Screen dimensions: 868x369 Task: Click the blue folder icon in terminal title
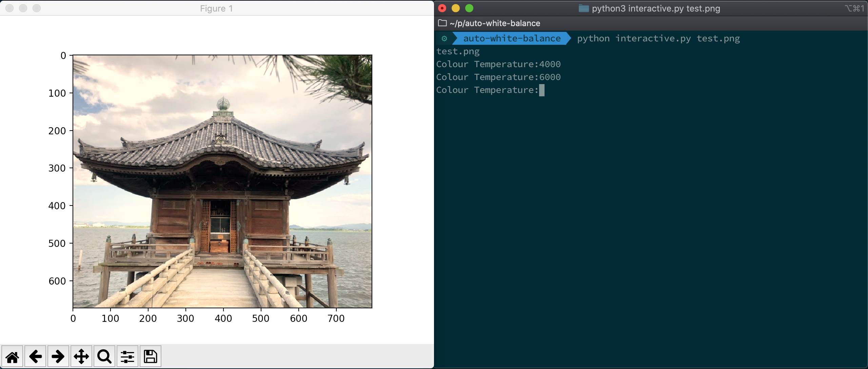pyautogui.click(x=584, y=8)
